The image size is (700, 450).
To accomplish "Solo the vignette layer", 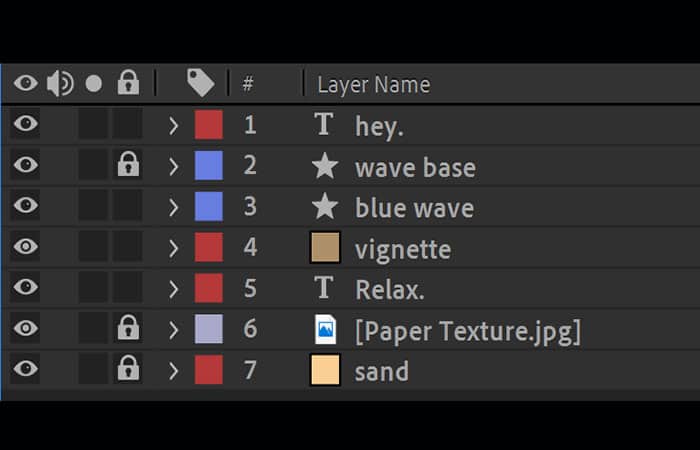I will pos(93,246).
